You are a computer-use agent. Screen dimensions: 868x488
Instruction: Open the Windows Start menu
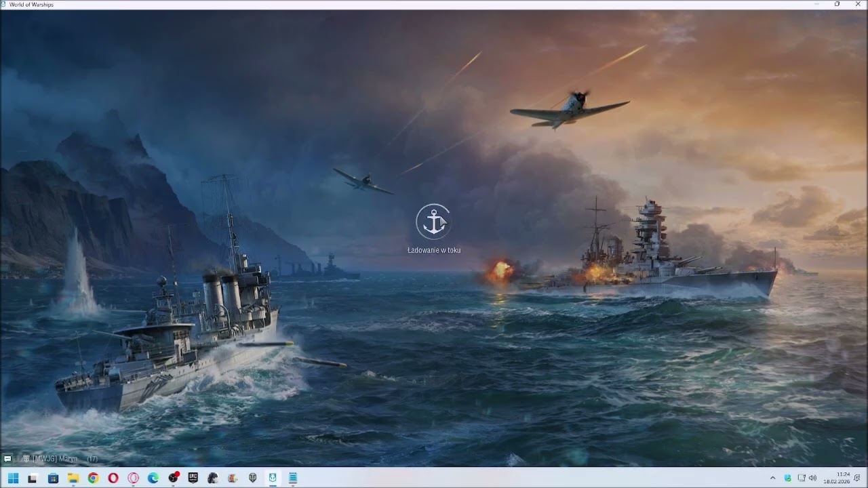pos(13,478)
